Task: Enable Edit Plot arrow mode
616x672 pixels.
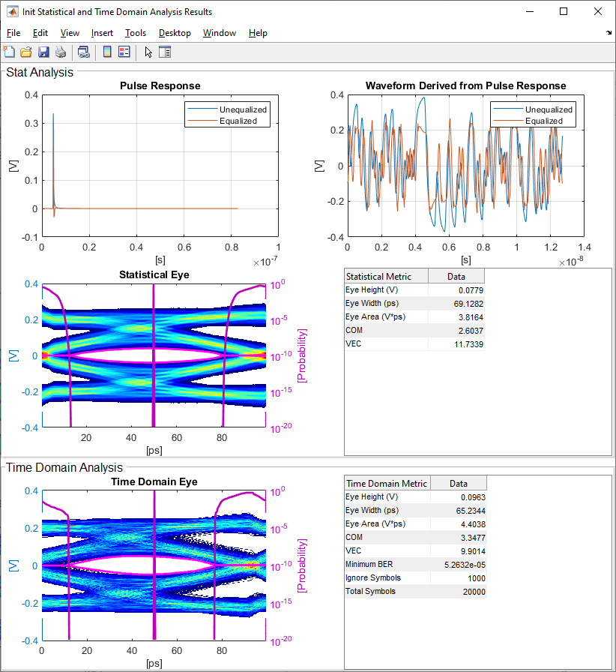Action: coord(148,52)
